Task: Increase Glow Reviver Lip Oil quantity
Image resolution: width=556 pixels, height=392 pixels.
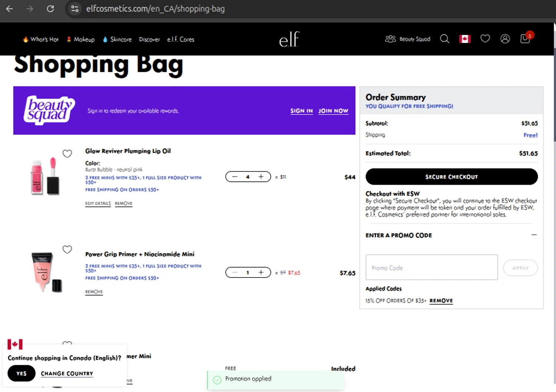Action: pos(261,177)
